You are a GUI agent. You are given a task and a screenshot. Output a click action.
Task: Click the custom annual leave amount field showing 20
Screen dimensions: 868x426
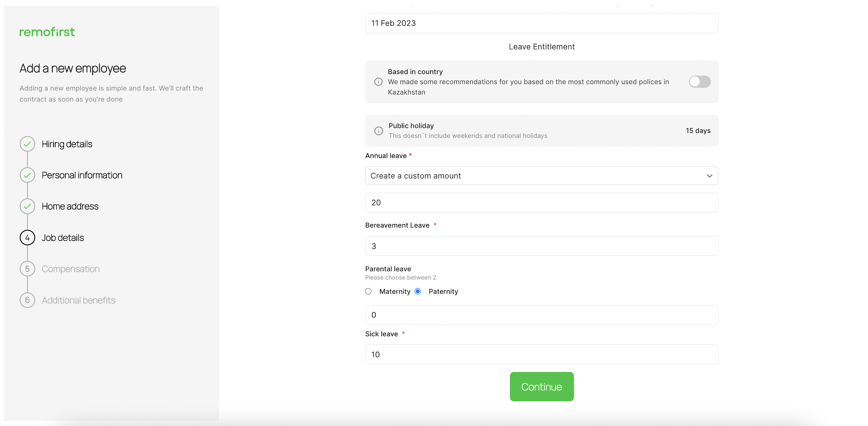tap(542, 203)
